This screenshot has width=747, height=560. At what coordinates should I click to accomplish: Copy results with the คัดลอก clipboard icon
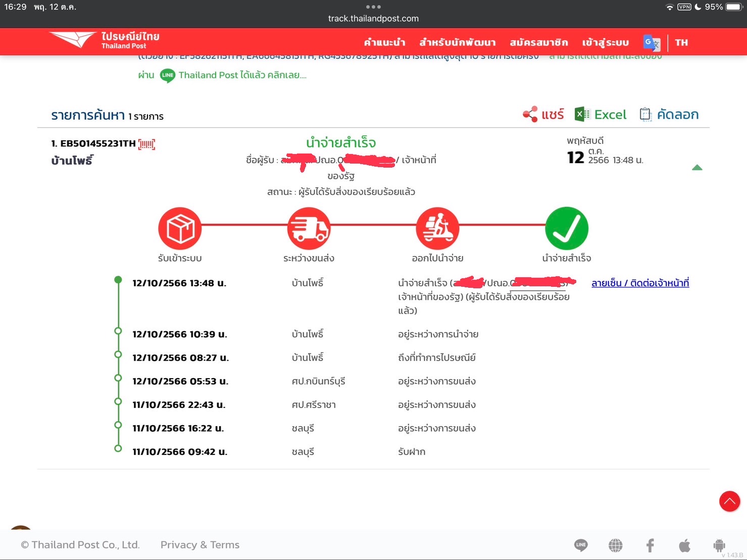click(x=645, y=114)
